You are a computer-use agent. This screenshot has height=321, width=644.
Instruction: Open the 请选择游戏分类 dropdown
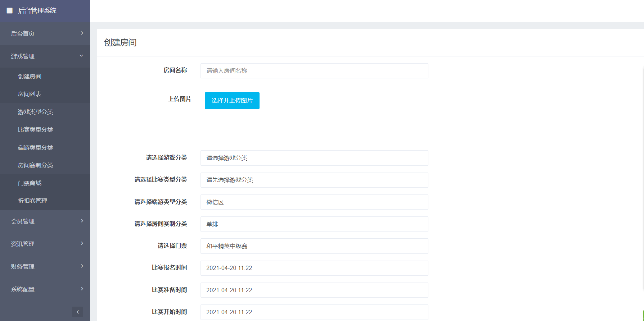[x=314, y=158]
